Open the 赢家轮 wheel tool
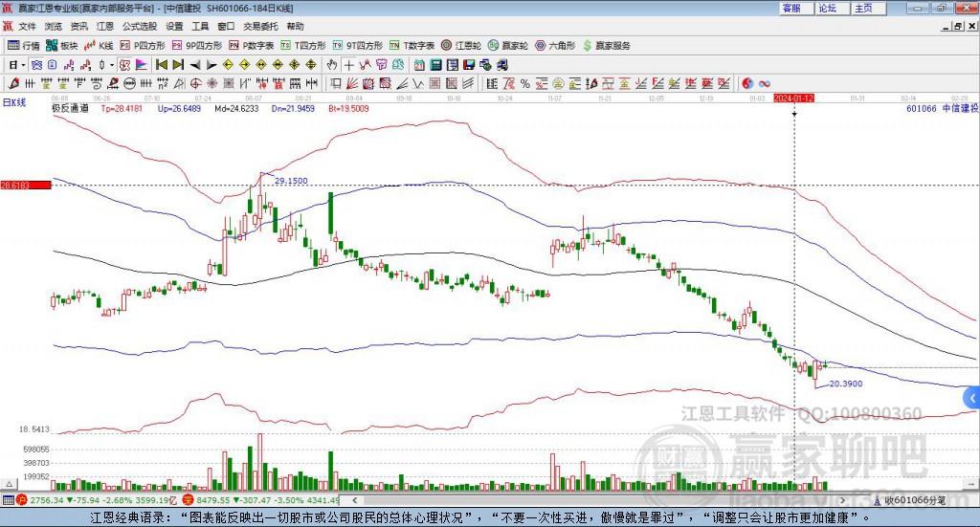Image resolution: width=980 pixels, height=527 pixels. coord(508,46)
